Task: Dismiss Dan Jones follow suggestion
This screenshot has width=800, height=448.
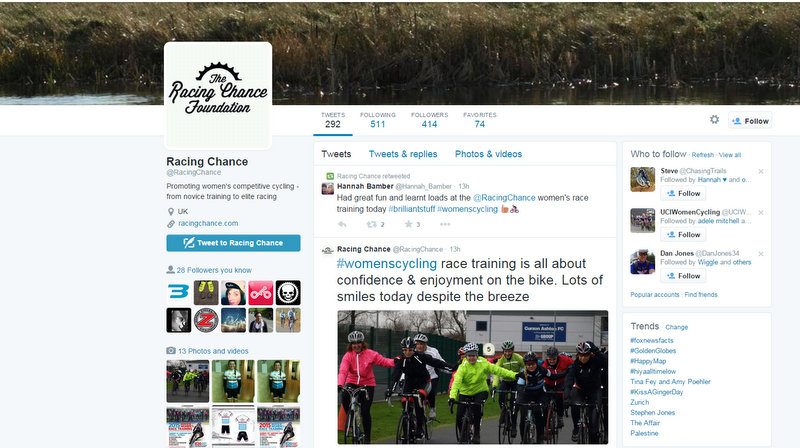Action: 761,254
